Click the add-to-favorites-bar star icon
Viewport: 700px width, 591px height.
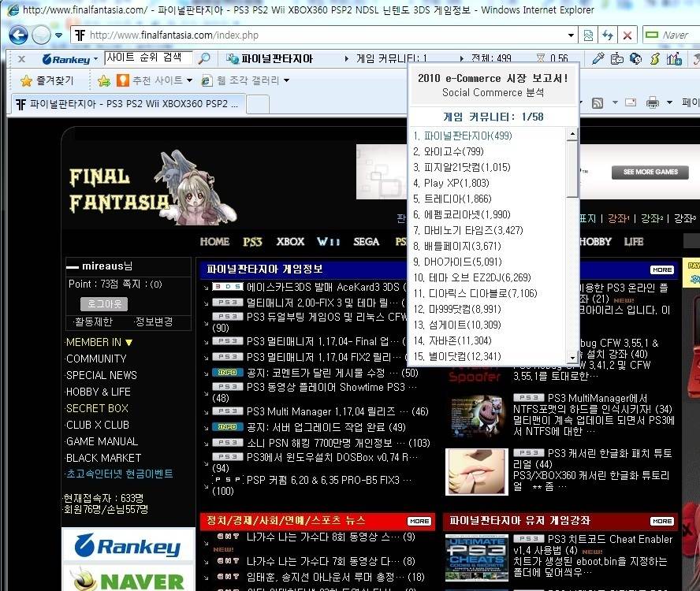coord(103,80)
